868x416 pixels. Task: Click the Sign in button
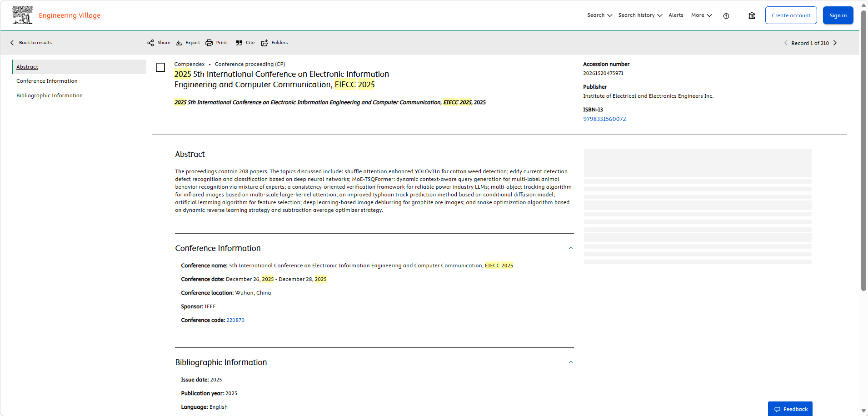(x=838, y=15)
